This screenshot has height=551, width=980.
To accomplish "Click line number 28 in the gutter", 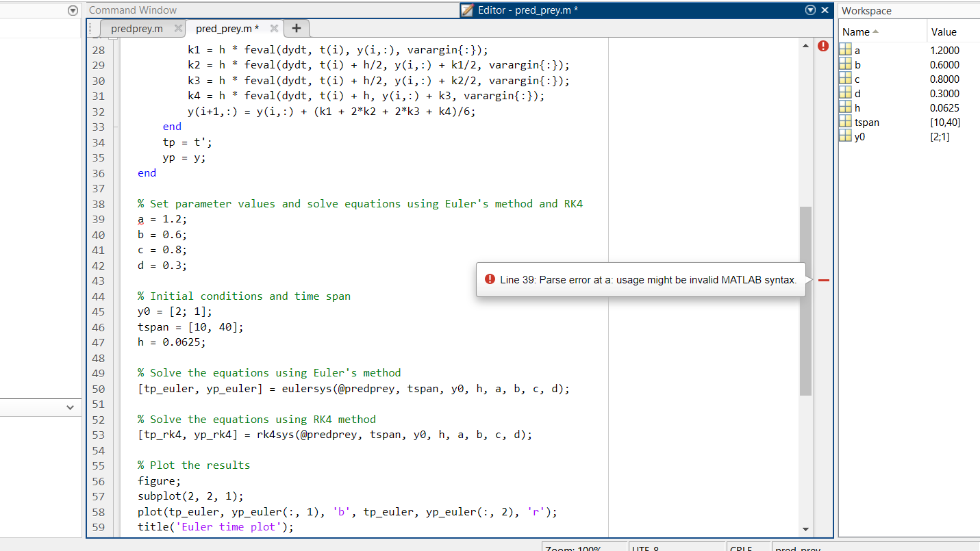I will click(x=98, y=50).
